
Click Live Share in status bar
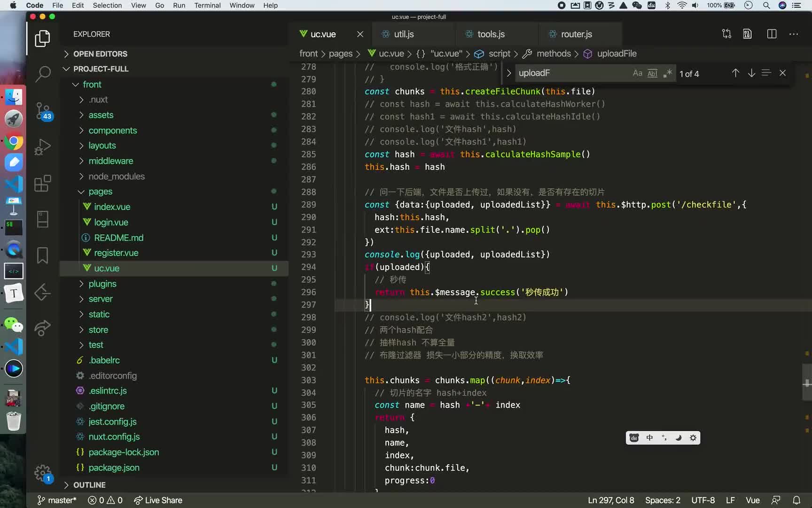158,500
